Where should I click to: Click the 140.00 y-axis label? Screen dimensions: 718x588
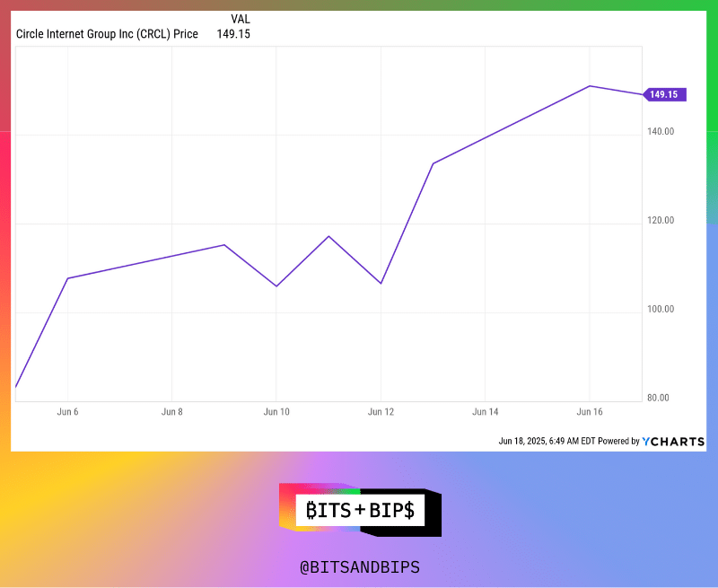coord(661,131)
